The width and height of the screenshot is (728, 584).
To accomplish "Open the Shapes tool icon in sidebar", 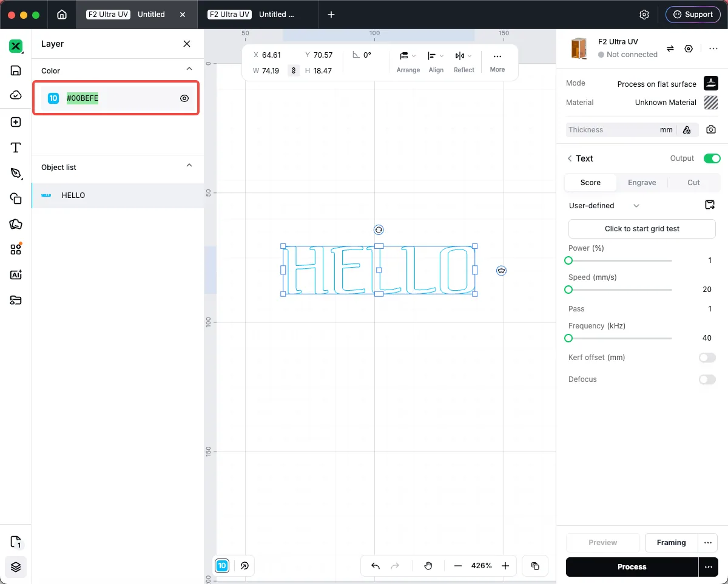I will (16, 199).
